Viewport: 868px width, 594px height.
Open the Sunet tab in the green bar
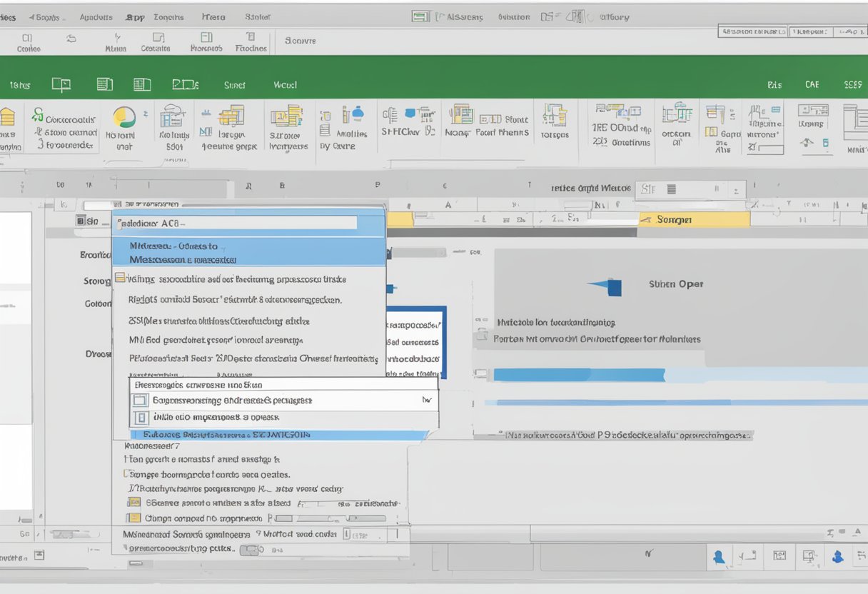coord(234,85)
